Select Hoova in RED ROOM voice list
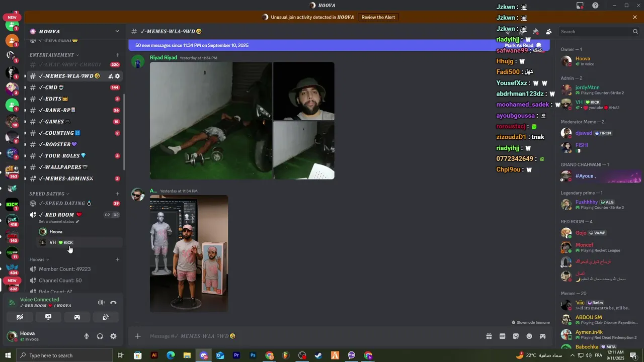This screenshot has width=644, height=362. click(x=80, y=232)
